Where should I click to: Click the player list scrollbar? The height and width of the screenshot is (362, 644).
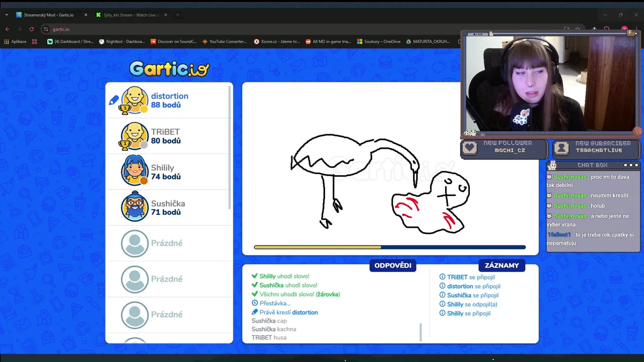230,147
